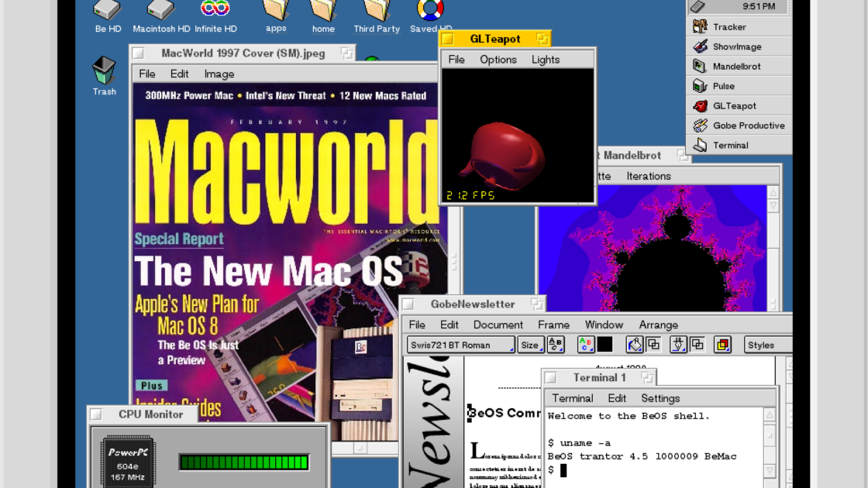The image size is (868, 488).
Task: Click overlapping-squares icon beside pen tool
Action: [x=697, y=345]
